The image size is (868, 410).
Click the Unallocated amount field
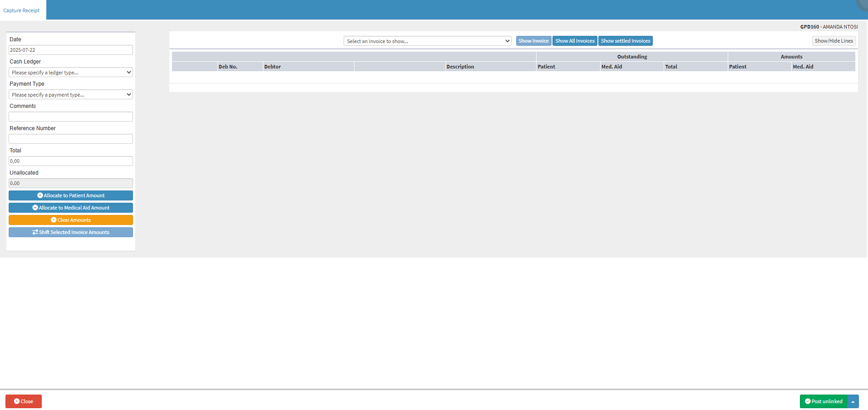point(71,183)
